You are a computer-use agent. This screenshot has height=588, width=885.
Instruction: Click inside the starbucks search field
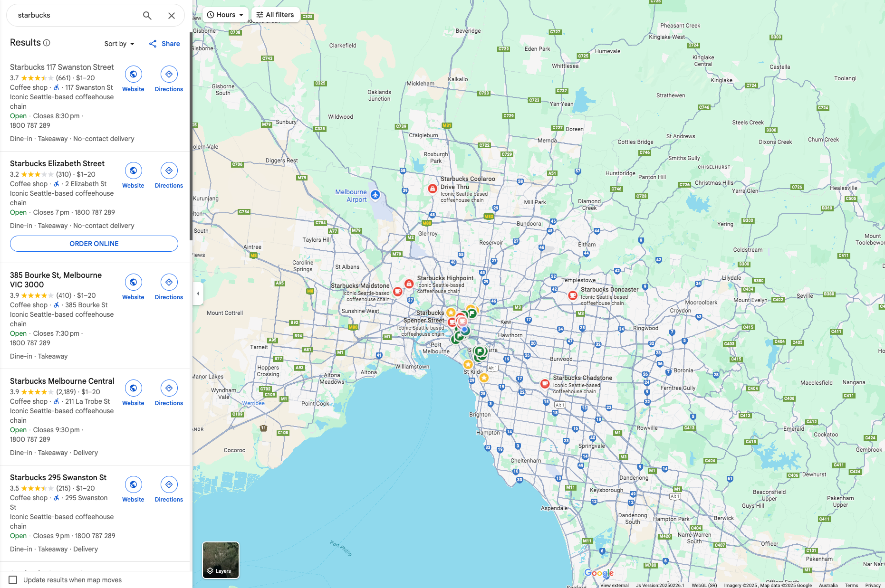click(76, 15)
